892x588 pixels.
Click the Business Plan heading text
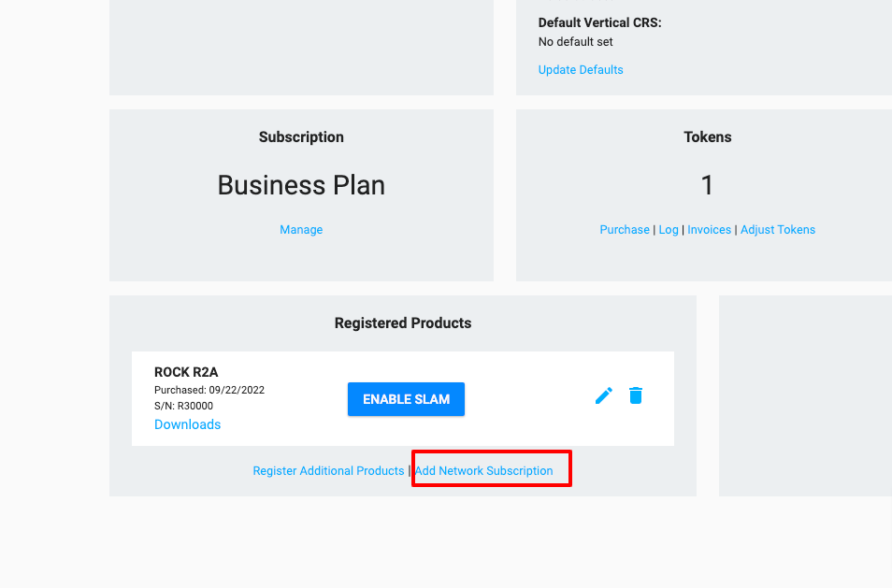coord(301,185)
